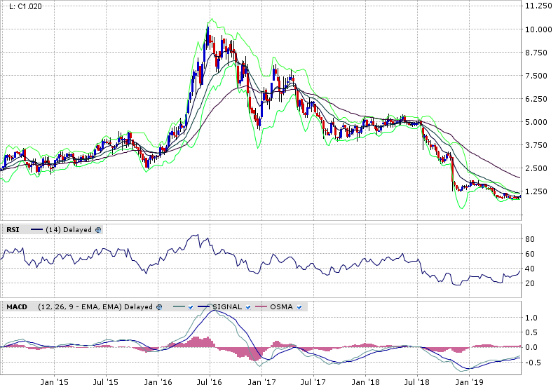Click the Jan '17 date axis label
The height and width of the screenshot is (392, 558).
point(262,382)
